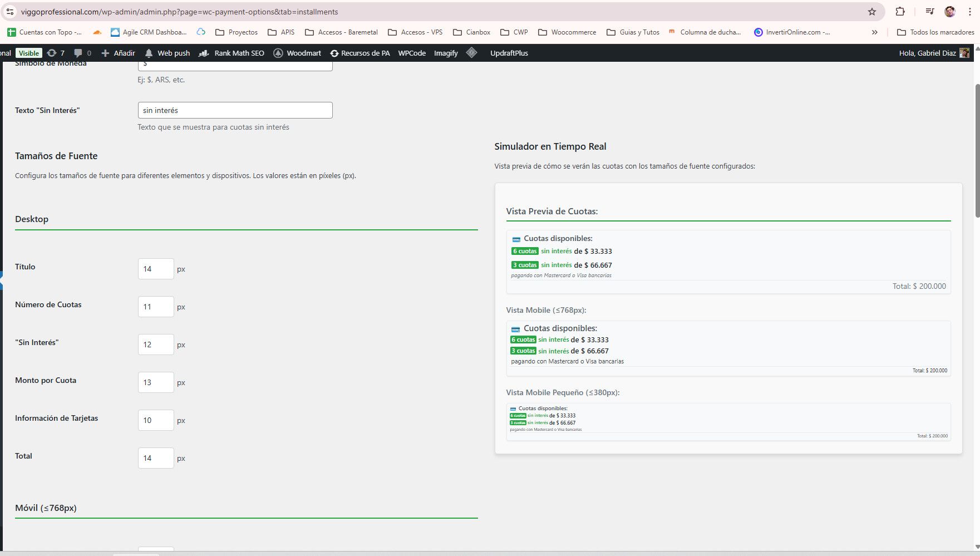Click the Añadir new content button
980x556 pixels.
[118, 53]
